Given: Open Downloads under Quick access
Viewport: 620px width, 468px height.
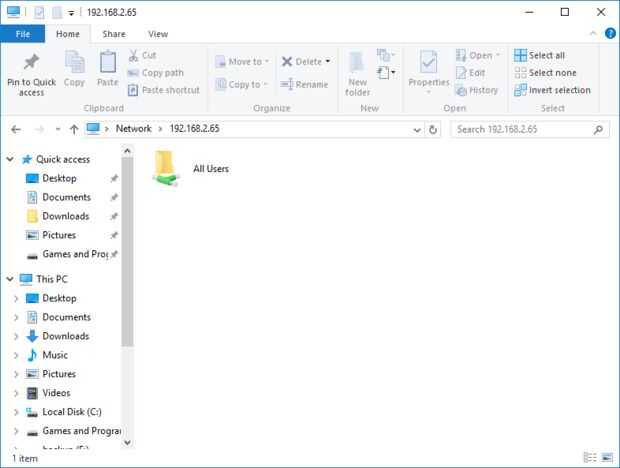Looking at the screenshot, I should (66, 216).
